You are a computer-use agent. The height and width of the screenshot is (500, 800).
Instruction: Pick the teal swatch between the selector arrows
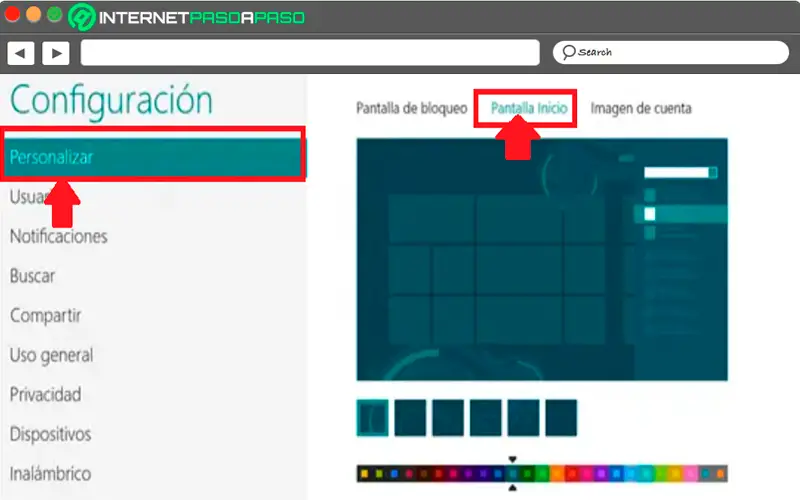[513, 474]
